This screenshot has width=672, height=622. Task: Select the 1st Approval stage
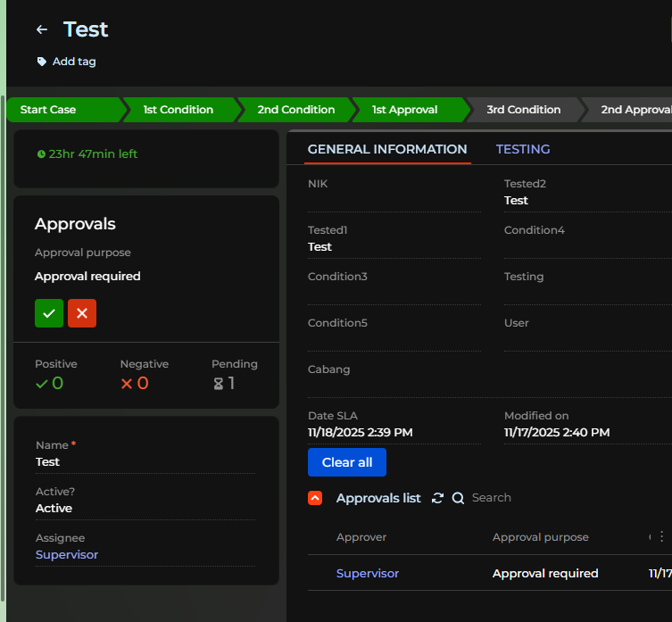pos(405,110)
